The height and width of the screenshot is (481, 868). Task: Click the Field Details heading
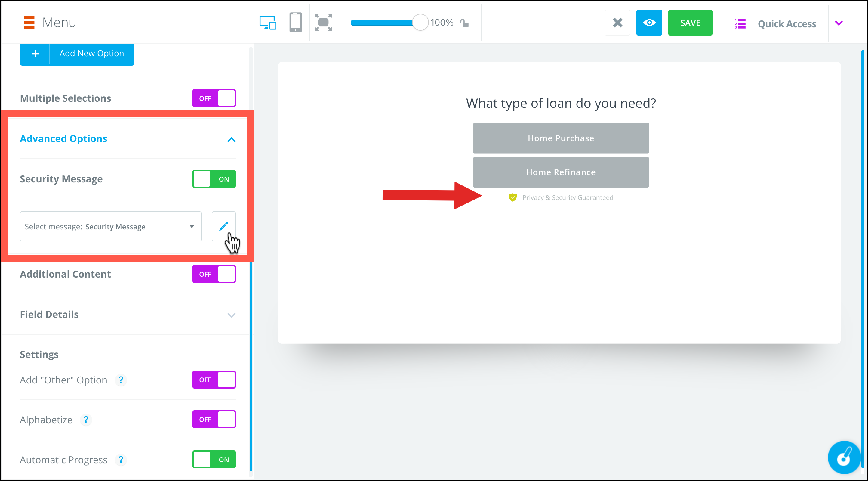tap(49, 314)
